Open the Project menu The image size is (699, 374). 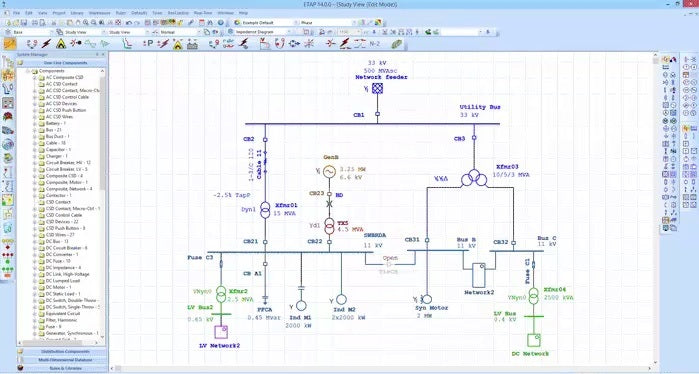pyautogui.click(x=59, y=13)
